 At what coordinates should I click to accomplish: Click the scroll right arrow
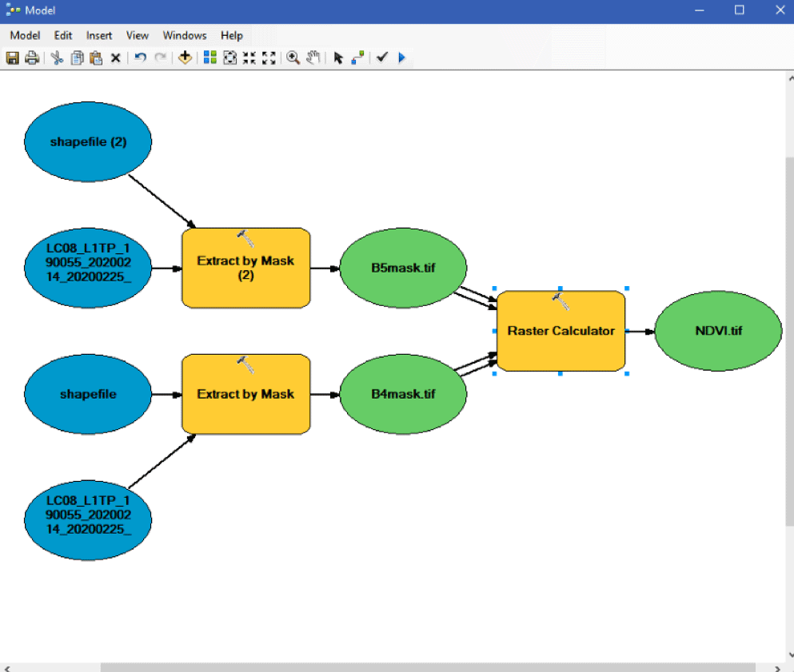pos(776,668)
